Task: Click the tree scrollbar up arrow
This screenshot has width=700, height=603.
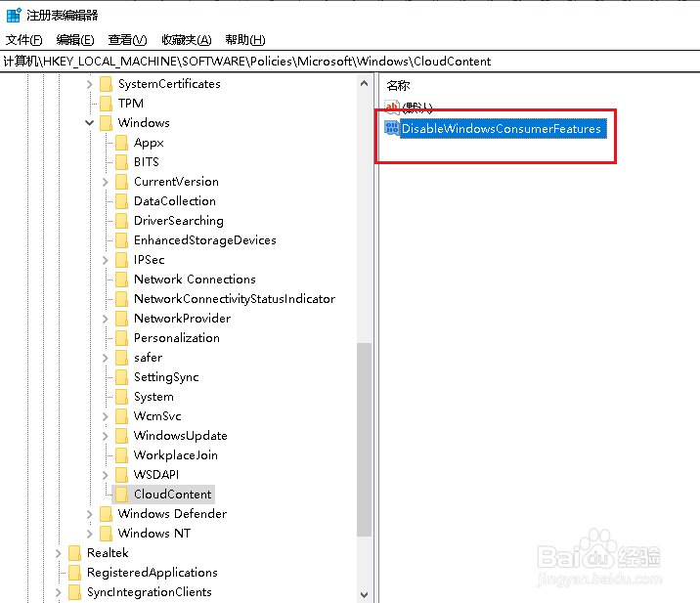Action: click(x=365, y=83)
